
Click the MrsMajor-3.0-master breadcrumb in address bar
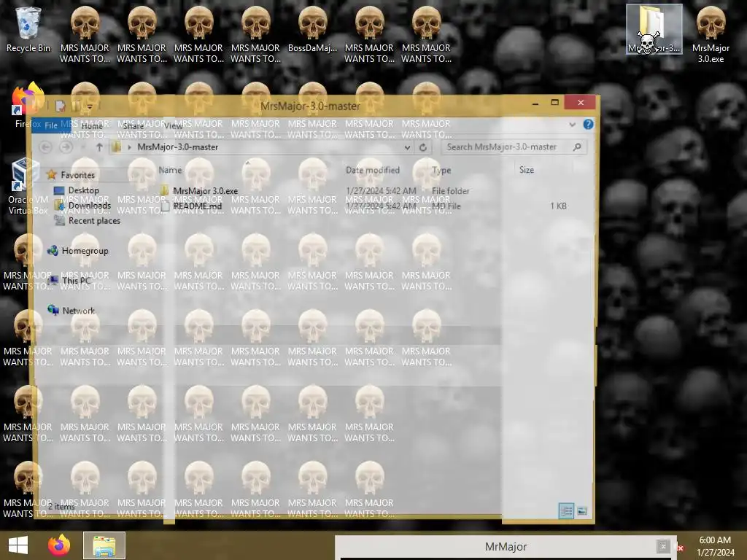click(x=178, y=147)
